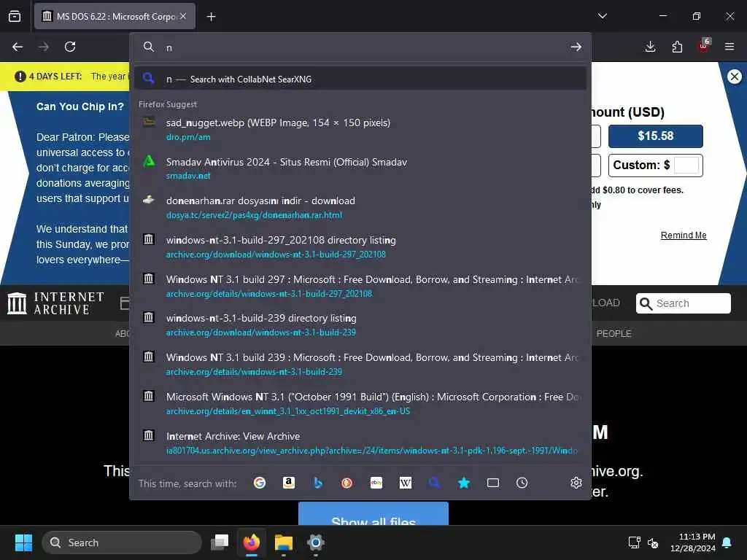Open File Explorer from the taskbar

coord(284,542)
